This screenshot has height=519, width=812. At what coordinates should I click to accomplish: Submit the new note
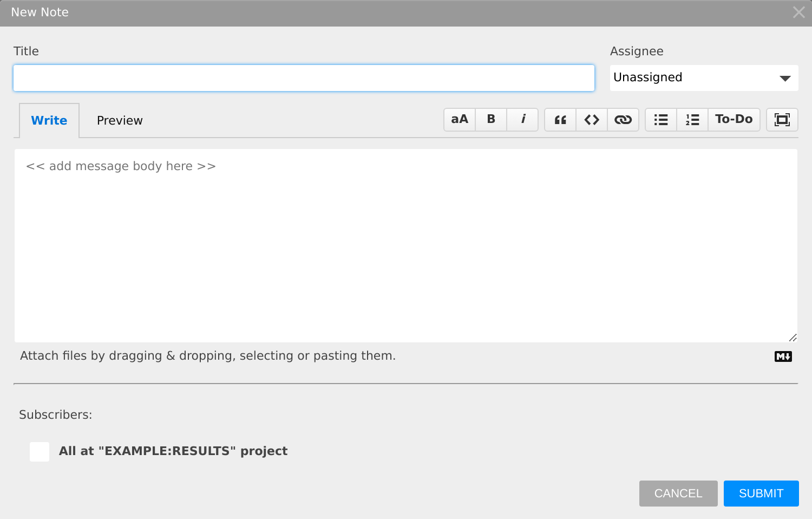pyautogui.click(x=761, y=494)
